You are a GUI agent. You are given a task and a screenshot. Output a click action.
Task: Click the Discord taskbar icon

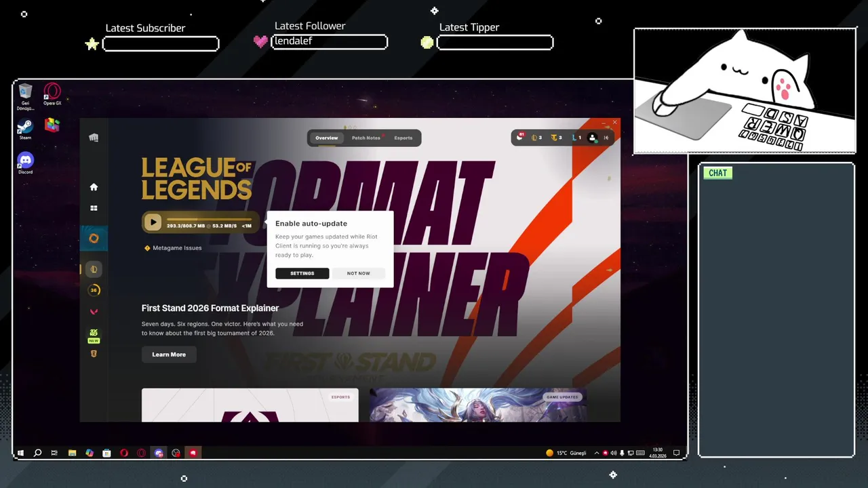(159, 453)
